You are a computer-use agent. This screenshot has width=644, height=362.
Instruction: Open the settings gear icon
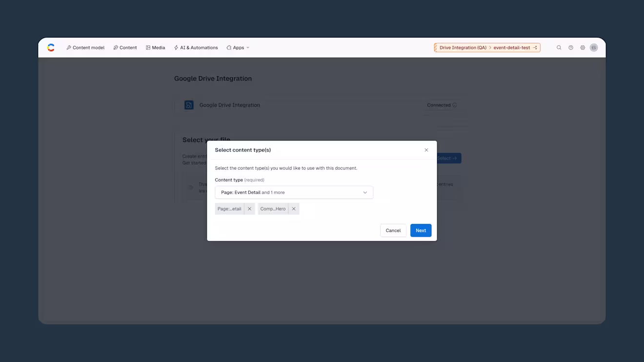click(x=583, y=48)
